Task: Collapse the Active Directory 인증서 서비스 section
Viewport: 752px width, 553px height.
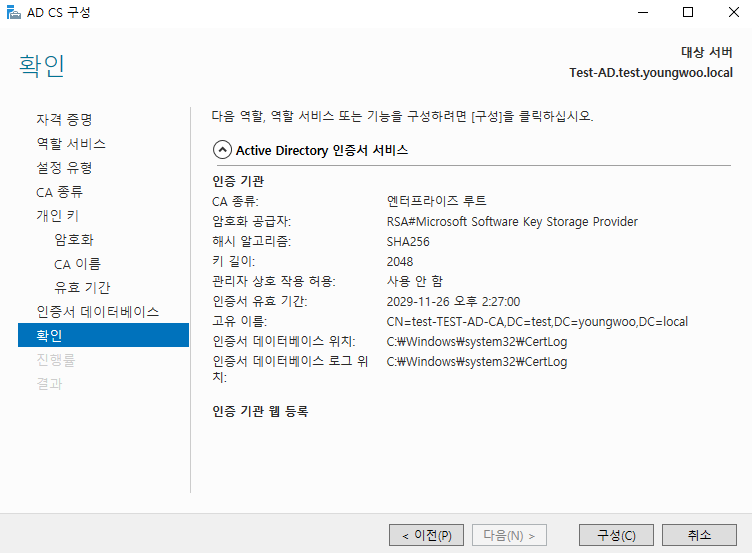Action: coord(222,150)
